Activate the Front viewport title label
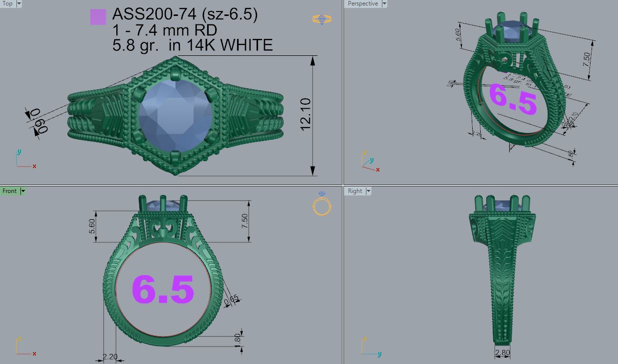 click(9, 191)
